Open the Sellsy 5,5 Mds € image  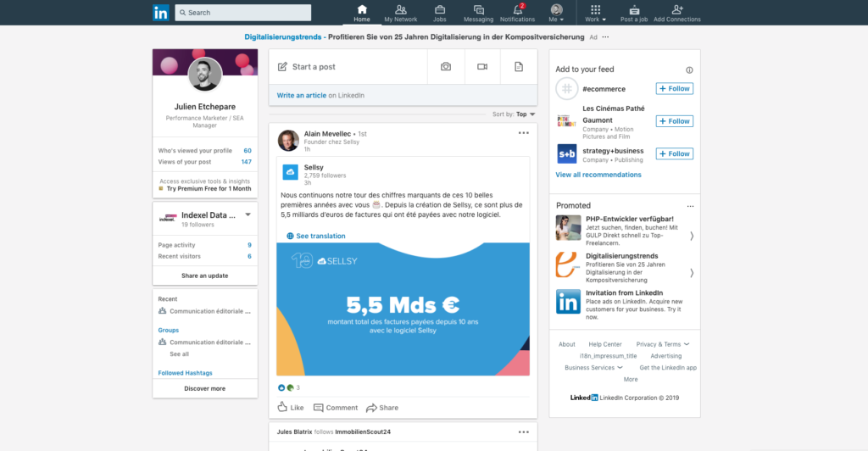pyautogui.click(x=403, y=309)
